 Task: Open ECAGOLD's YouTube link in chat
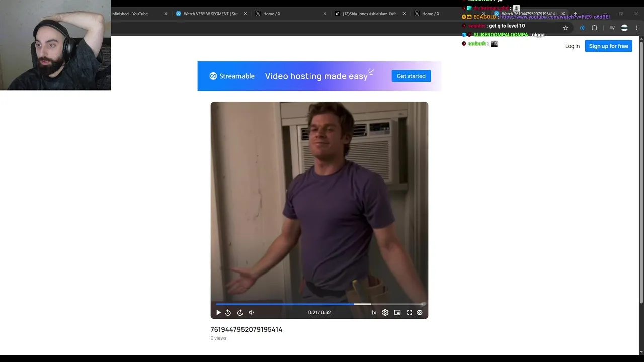554,17
